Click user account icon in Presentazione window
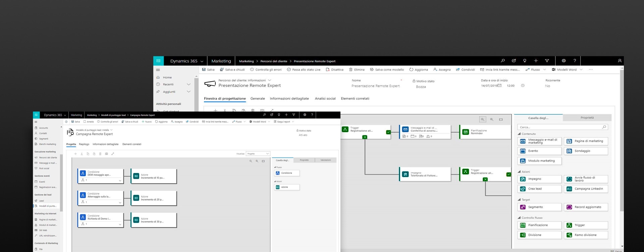644x252 pixels. [620, 61]
